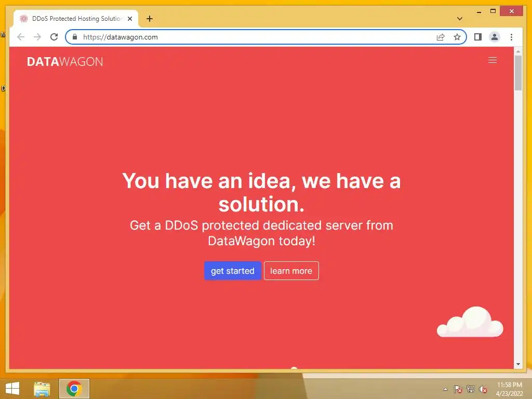Close the Chrome window
This screenshot has height=399, width=532.
[512, 11]
